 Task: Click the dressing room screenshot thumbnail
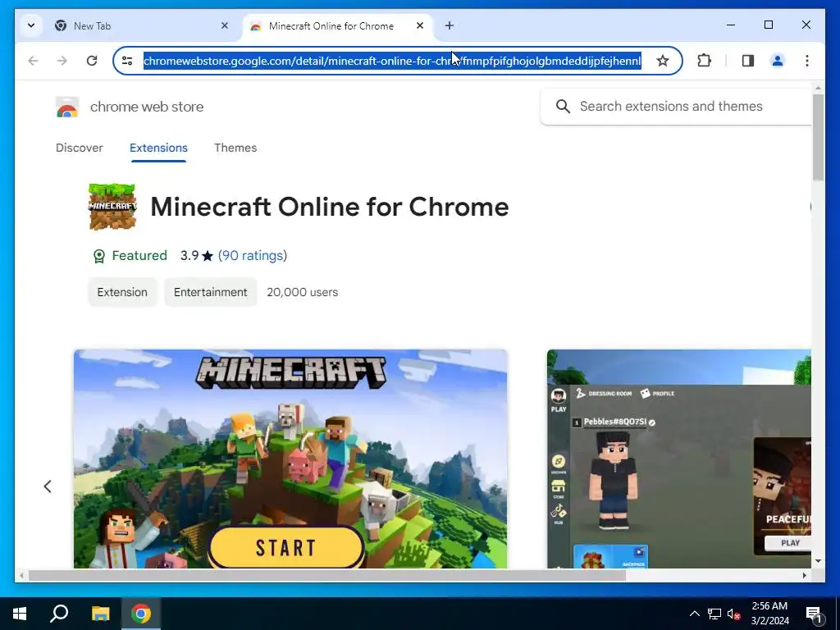678,459
